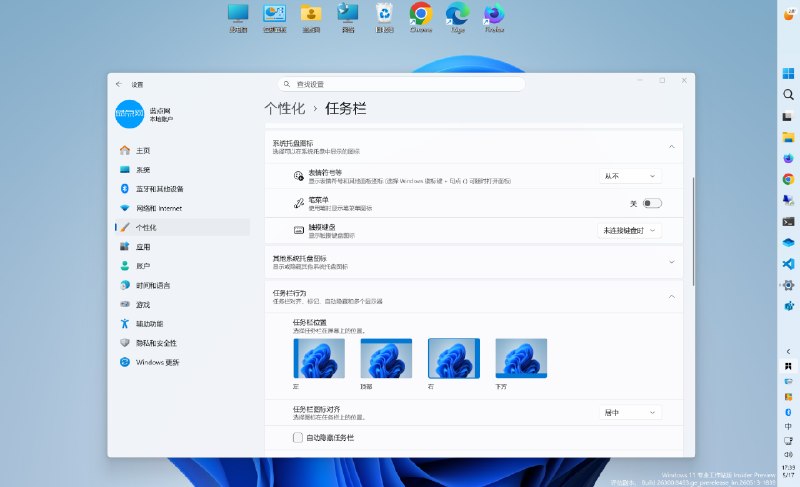
Task: Open the 表情符号等 dropdown showing 从不
Action: click(630, 176)
